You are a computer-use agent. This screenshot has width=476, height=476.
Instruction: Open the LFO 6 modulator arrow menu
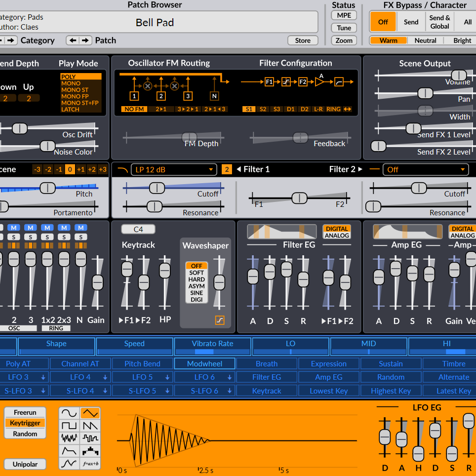coord(230,377)
